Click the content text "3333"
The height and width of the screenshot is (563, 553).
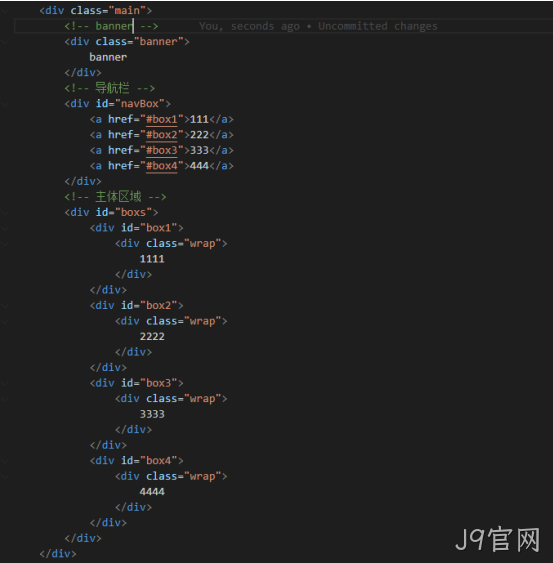click(x=152, y=414)
